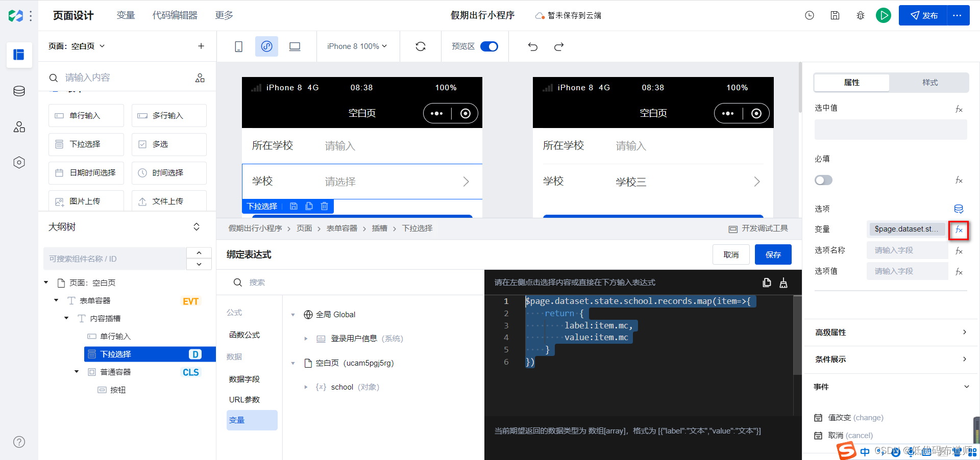
Task: Delete the selected 下拉选择 component
Action: 324,206
